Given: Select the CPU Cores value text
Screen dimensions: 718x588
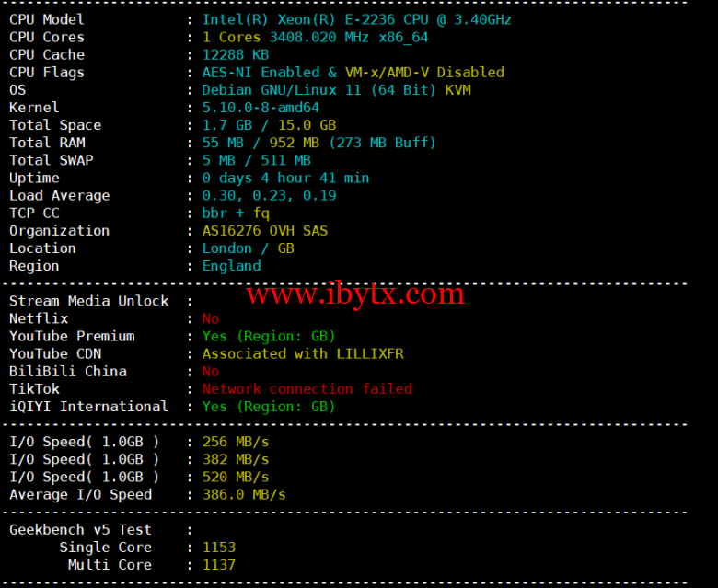Looking at the screenshot, I should tap(315, 37).
